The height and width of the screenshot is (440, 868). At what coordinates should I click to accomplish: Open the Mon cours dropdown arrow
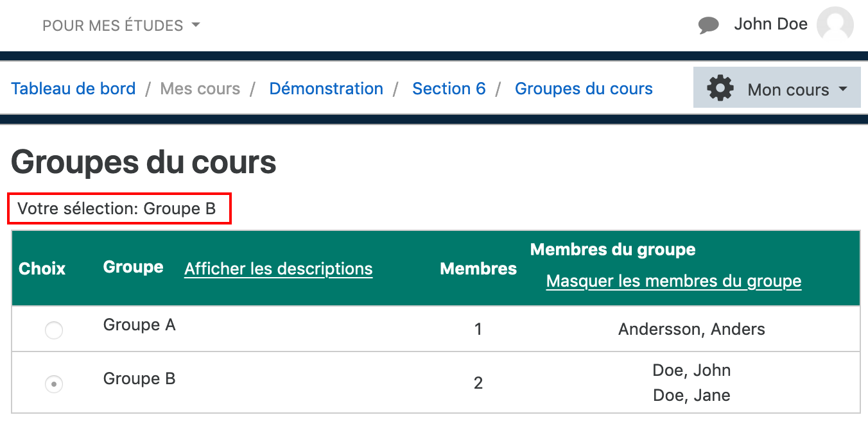[843, 89]
